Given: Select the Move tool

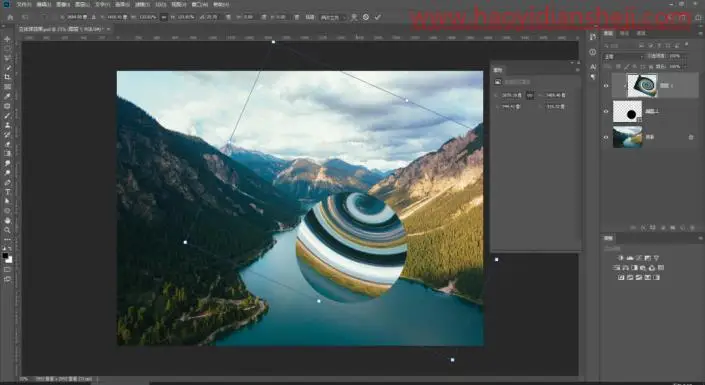Looking at the screenshot, I should [x=7, y=39].
